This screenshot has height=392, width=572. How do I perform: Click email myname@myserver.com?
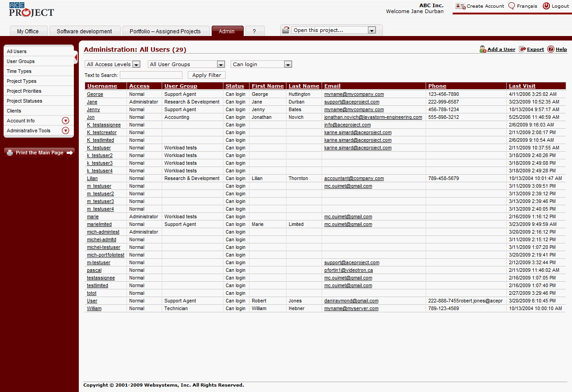pos(351,309)
